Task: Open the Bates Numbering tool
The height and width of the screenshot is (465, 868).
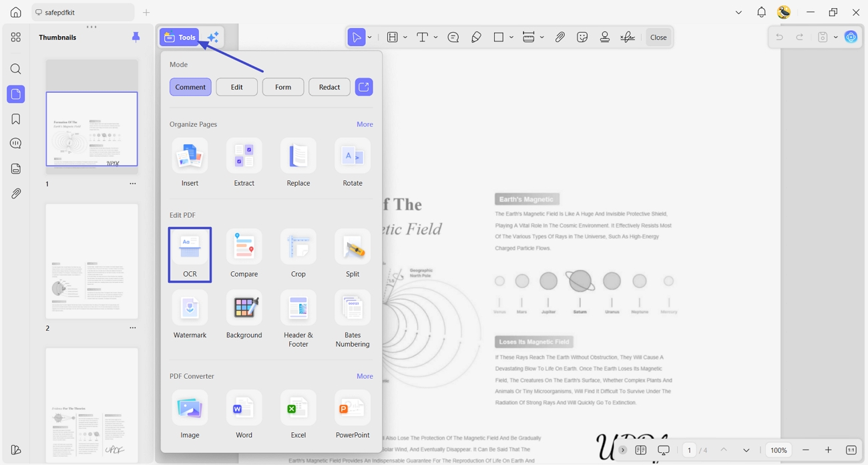Action: point(353,319)
